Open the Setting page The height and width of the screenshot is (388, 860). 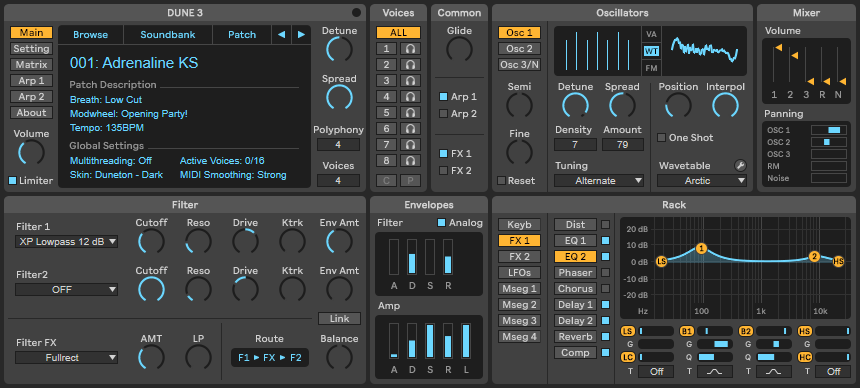coord(31,49)
